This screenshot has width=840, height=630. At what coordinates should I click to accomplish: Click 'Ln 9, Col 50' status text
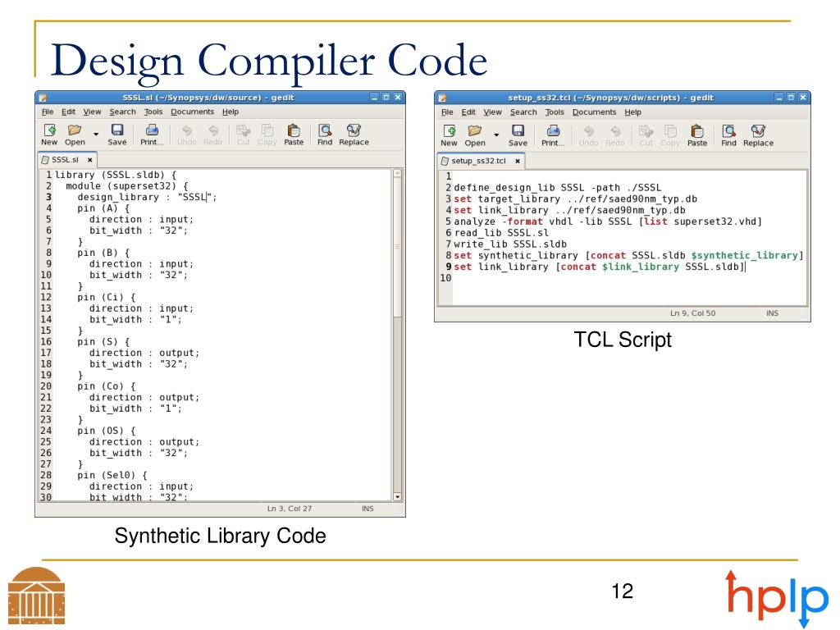pos(692,313)
